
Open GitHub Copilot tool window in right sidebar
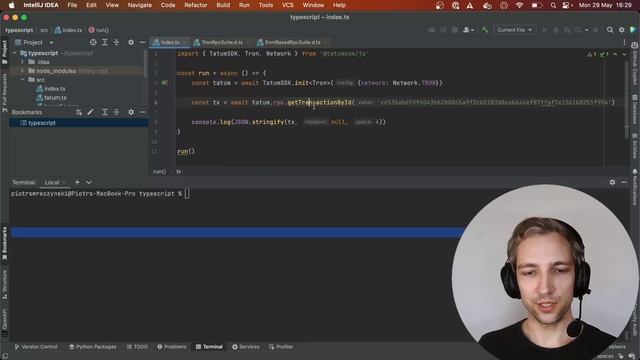coord(635,64)
